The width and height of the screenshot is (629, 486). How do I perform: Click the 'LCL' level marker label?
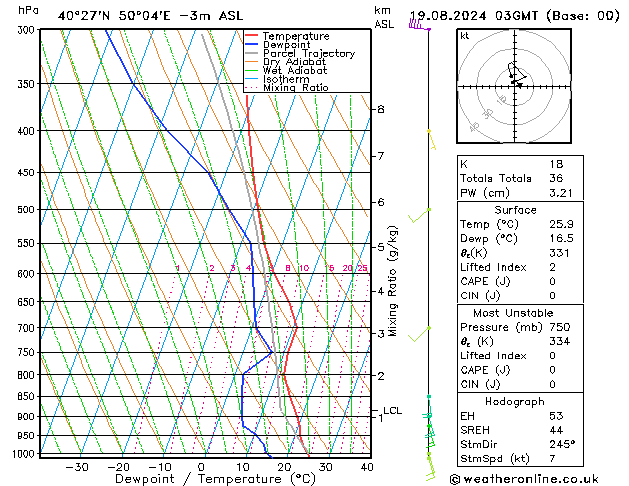pos(392,411)
